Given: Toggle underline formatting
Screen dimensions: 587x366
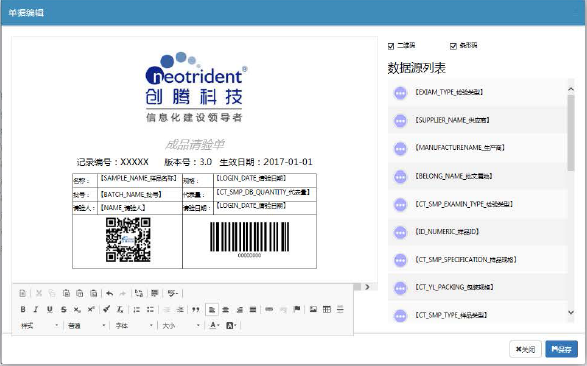Looking at the screenshot, I should pos(50,309).
